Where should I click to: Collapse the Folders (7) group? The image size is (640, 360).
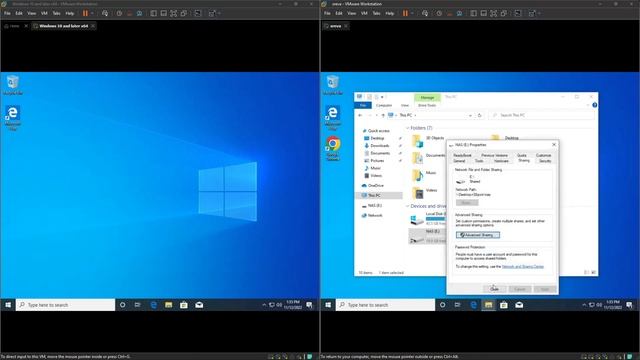tap(407, 128)
